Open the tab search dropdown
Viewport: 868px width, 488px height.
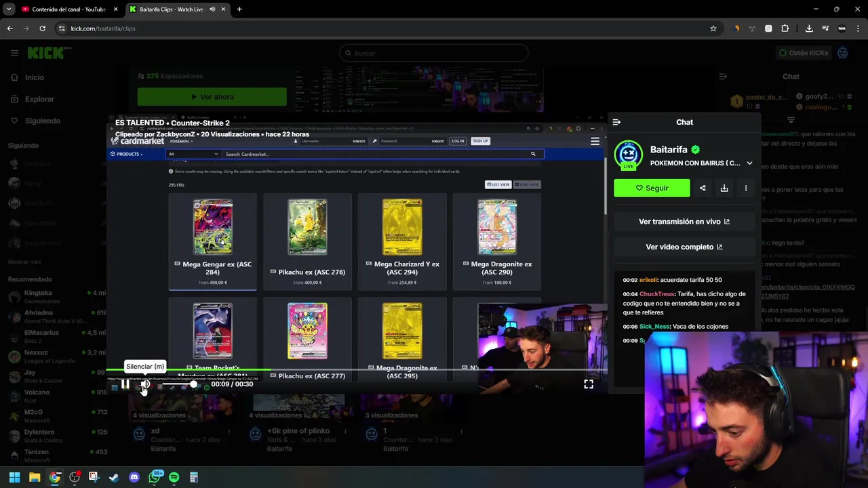click(x=9, y=9)
